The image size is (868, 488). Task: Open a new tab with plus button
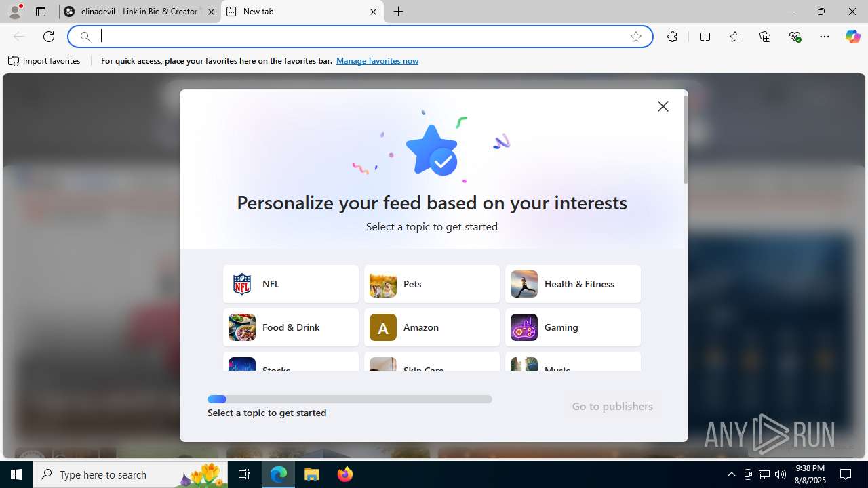coord(399,12)
